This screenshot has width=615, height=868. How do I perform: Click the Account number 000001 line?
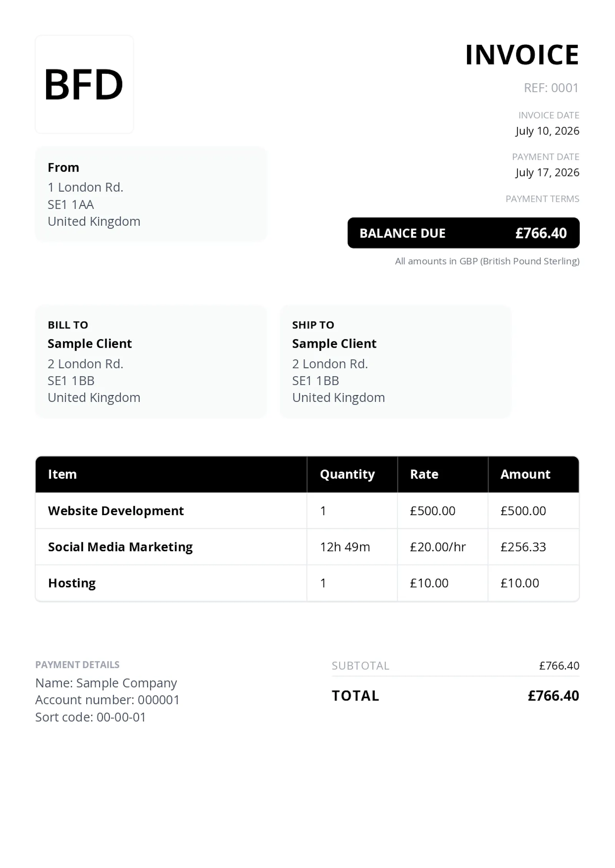tap(107, 700)
